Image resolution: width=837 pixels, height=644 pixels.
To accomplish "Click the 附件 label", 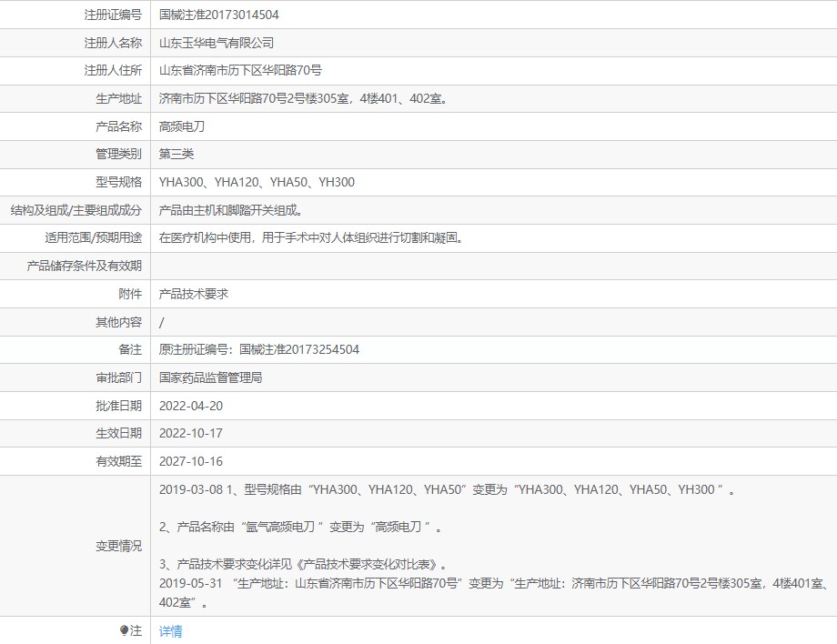I will [130, 294].
